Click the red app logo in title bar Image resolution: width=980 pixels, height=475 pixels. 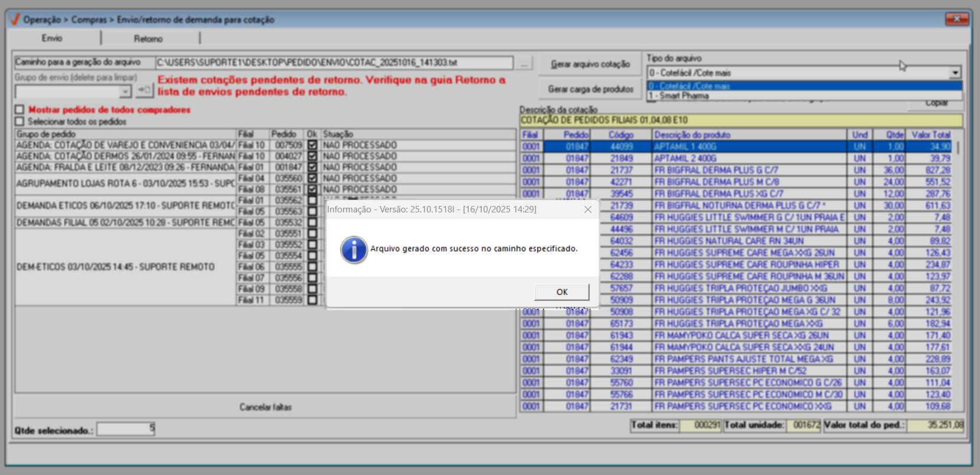click(15, 19)
